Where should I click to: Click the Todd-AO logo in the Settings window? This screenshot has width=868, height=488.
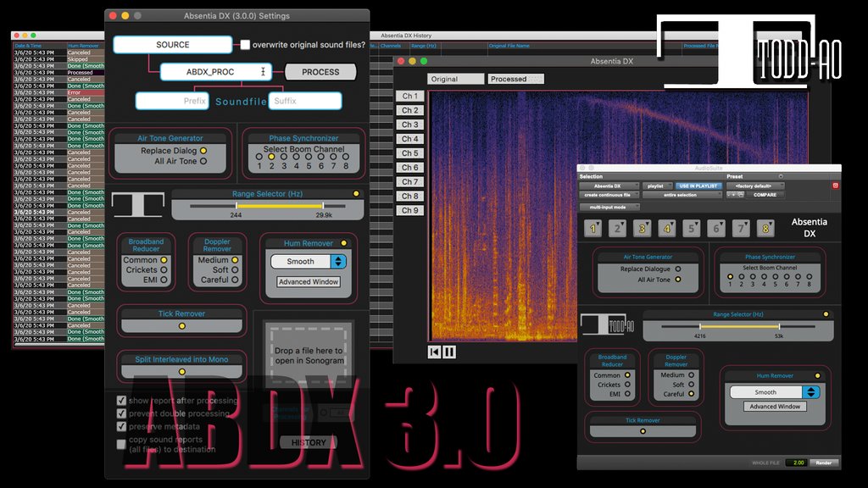[138, 204]
